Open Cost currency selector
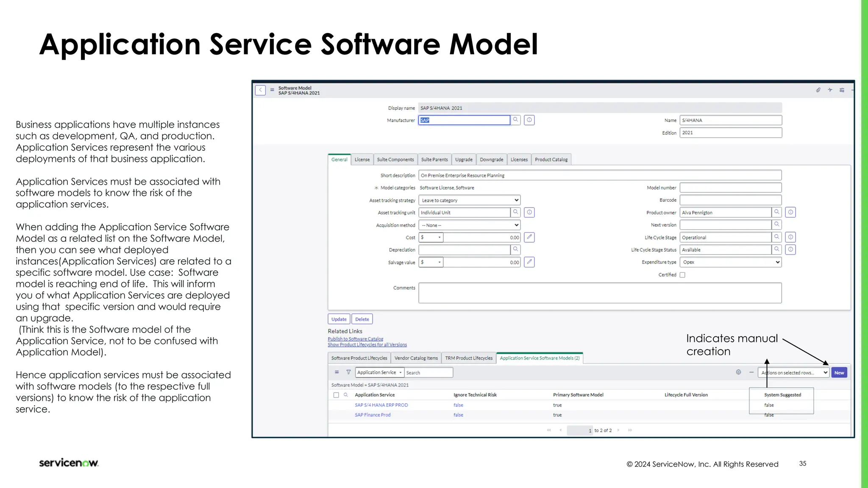The image size is (868, 488). (x=431, y=237)
